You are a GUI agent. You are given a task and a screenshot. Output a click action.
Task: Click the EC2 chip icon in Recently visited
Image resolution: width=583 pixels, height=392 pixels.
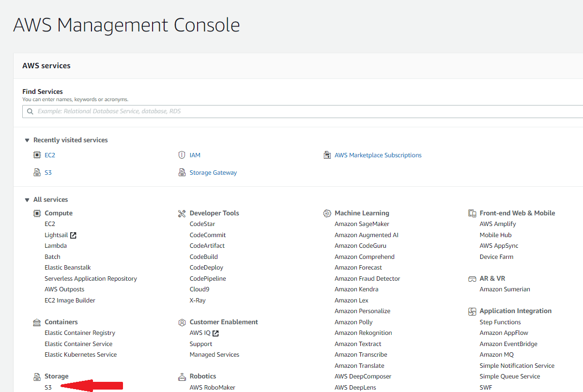[x=37, y=155]
